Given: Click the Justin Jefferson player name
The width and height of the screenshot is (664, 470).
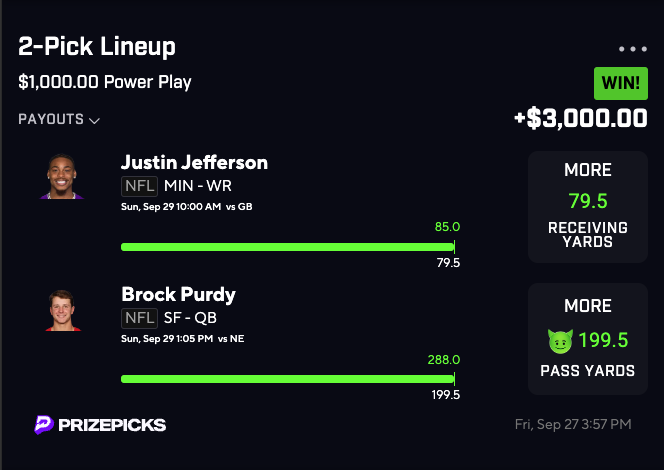Looking at the screenshot, I should coord(194,162).
